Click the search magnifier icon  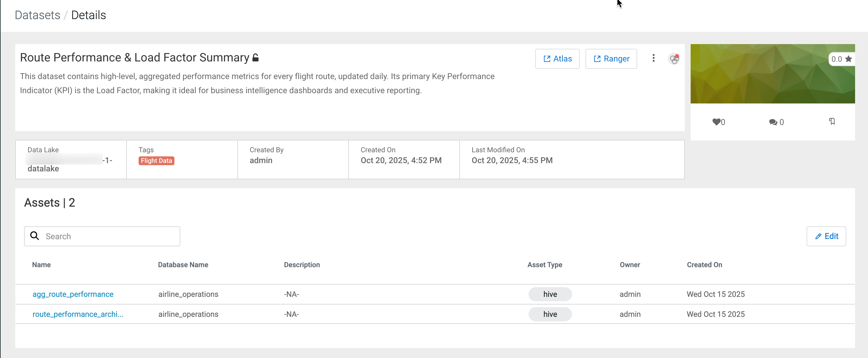[x=34, y=235]
